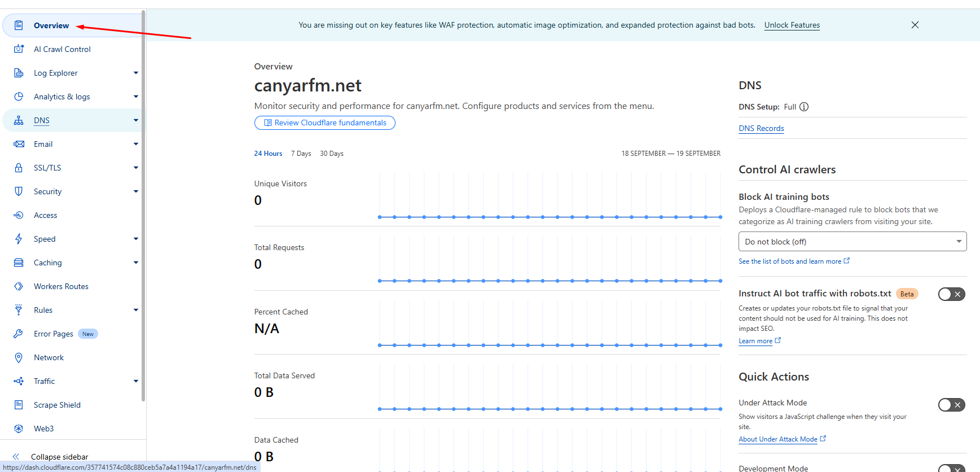Expand the Speed submenu arrow
This screenshot has height=472, width=980.
[x=136, y=239]
